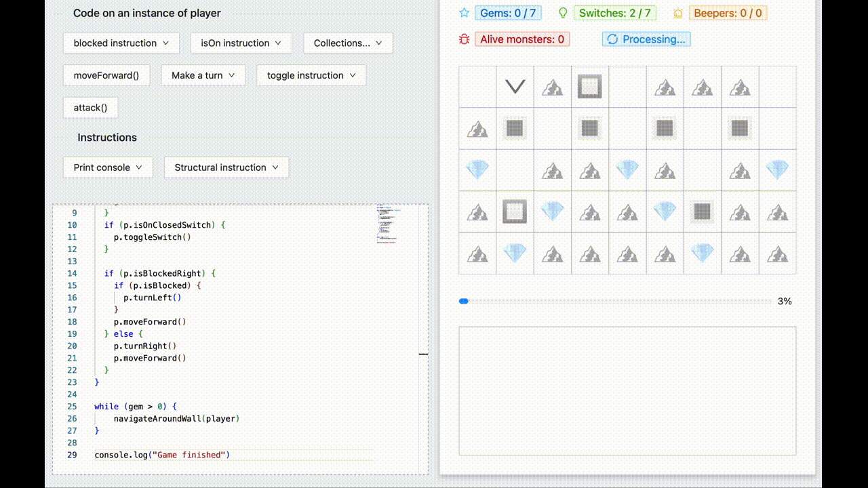Place cursor on if (p.isOnClosedSwitch) line
The image size is (868, 488).
[x=165, y=225]
